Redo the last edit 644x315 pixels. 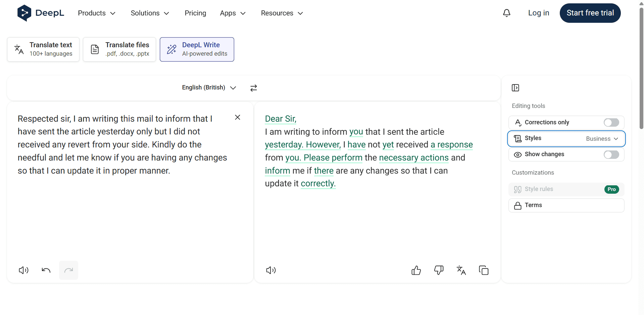click(68, 270)
